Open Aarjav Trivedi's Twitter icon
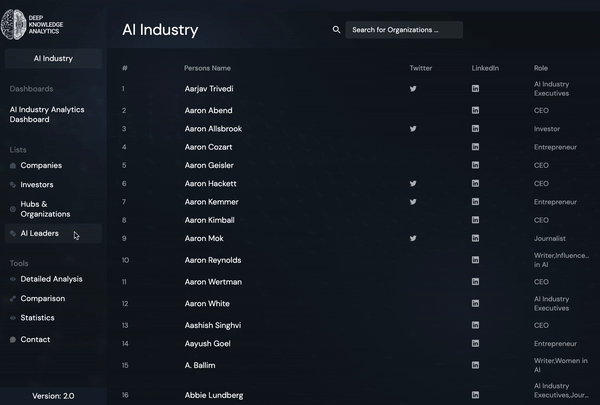Screen dimensions: 600x405 click(413, 89)
